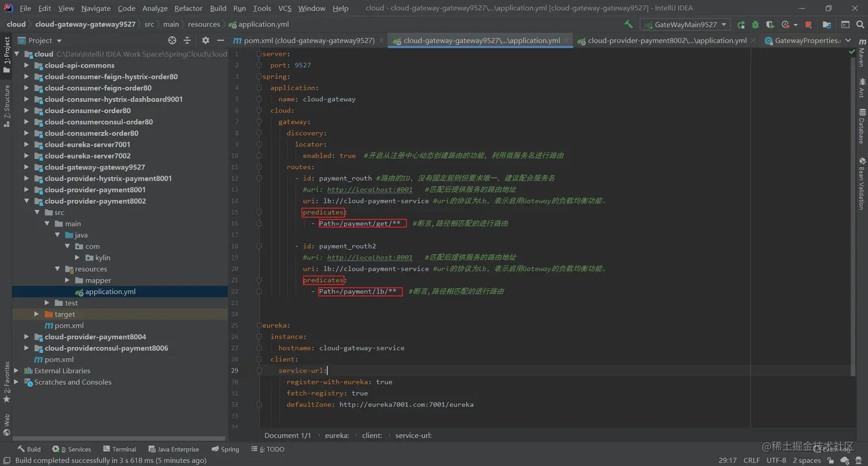
Task: Click the CRLF line separator status
Action: pyautogui.click(x=751, y=460)
